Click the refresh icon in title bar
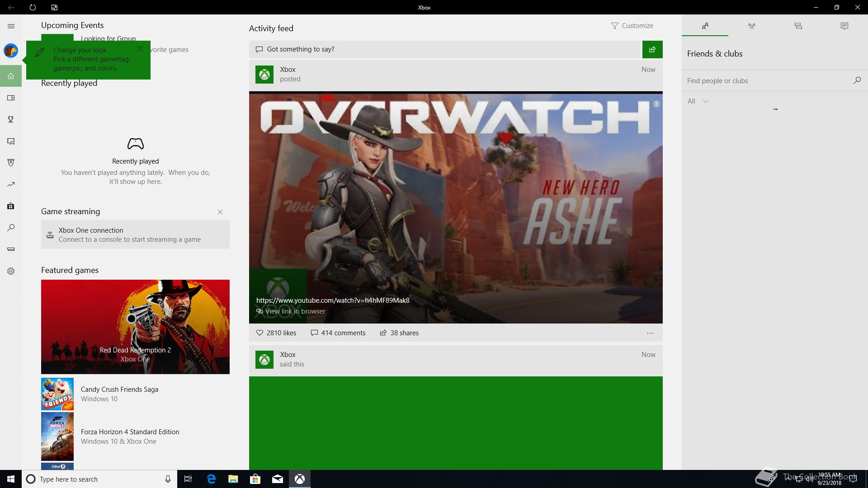868x488 pixels. point(33,7)
